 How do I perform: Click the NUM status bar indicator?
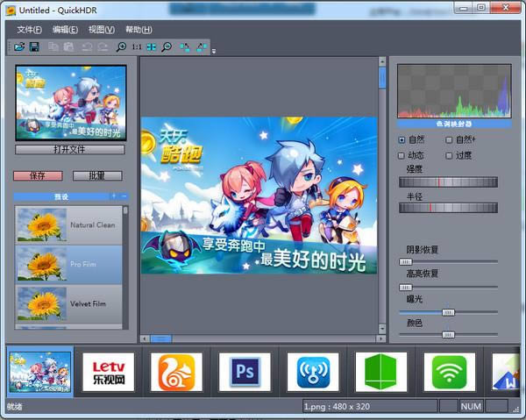[x=471, y=407]
